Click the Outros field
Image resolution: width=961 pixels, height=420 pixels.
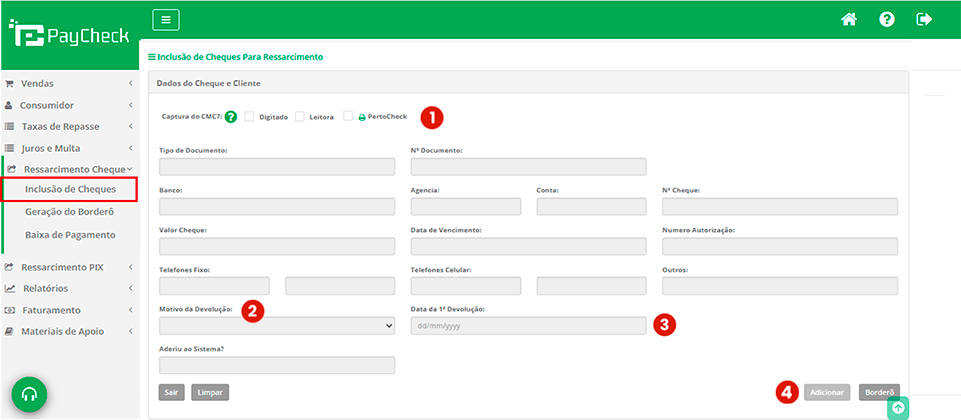click(780, 286)
